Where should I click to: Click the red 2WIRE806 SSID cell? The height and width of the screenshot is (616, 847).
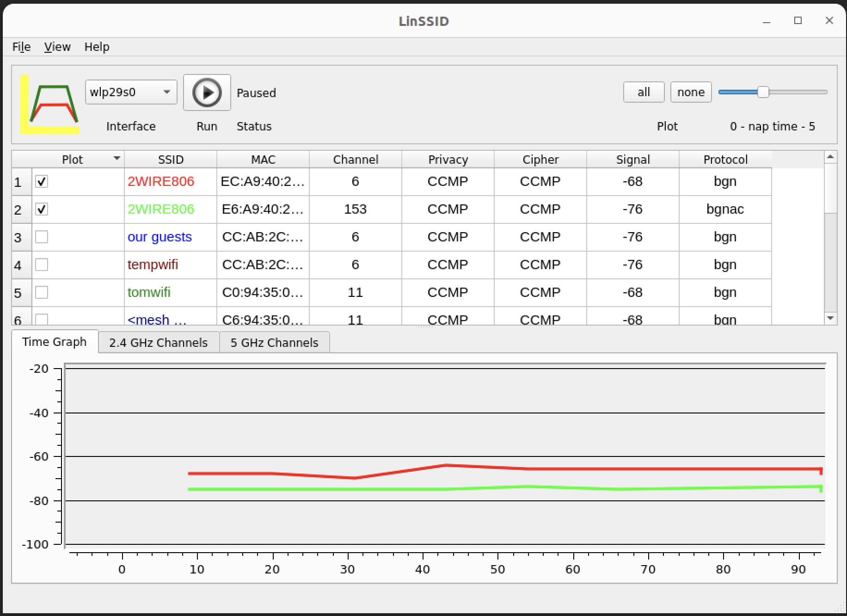point(171,181)
